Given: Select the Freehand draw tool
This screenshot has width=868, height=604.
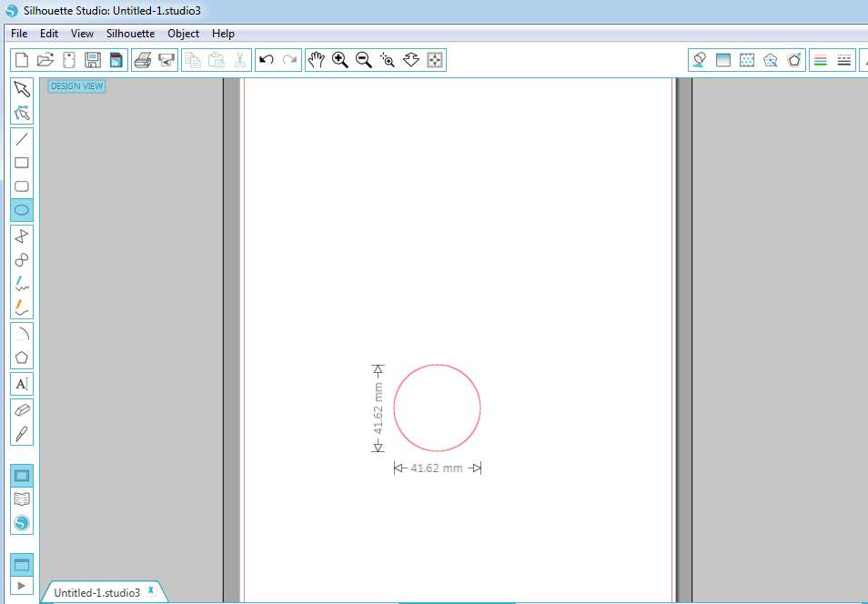Looking at the screenshot, I should (22, 284).
